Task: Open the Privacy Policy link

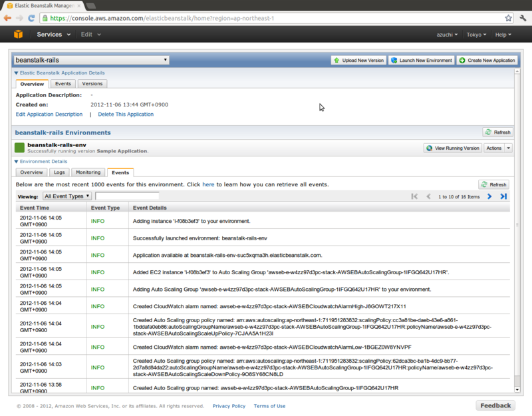Action: pos(229,406)
